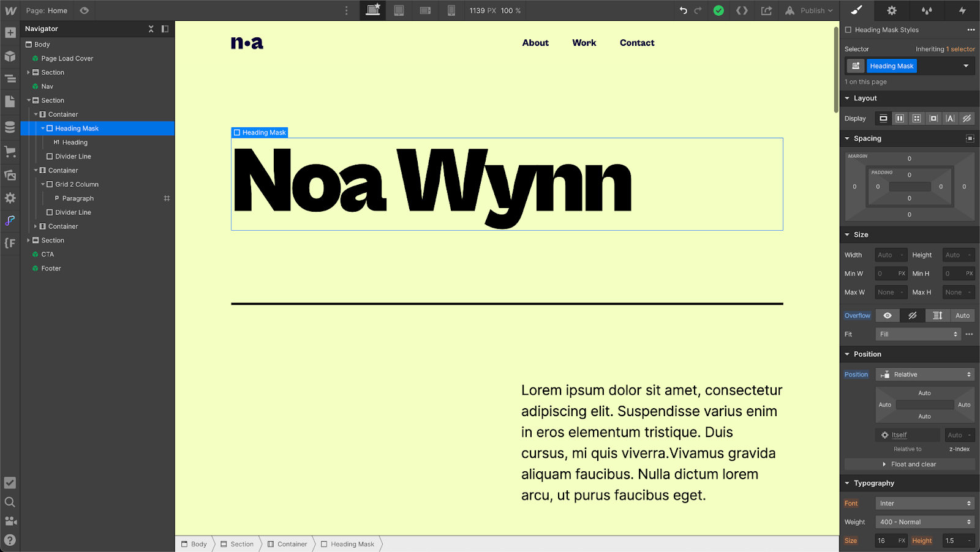Undo the last change

[x=684, y=10]
